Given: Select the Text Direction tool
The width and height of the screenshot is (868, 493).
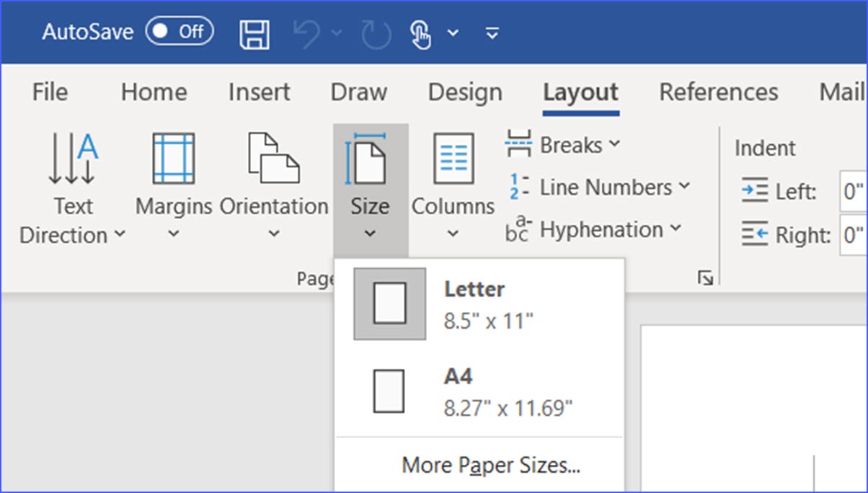Looking at the screenshot, I should coord(72,180).
